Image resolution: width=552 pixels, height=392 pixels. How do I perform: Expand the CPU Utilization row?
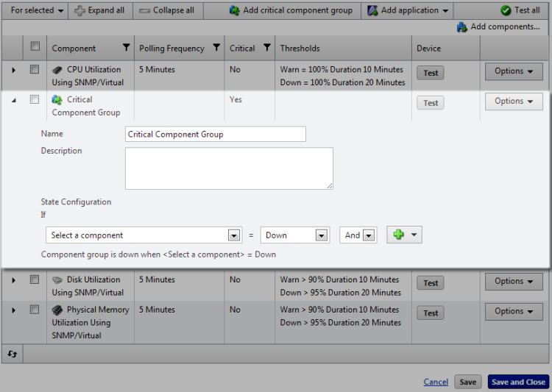point(13,70)
